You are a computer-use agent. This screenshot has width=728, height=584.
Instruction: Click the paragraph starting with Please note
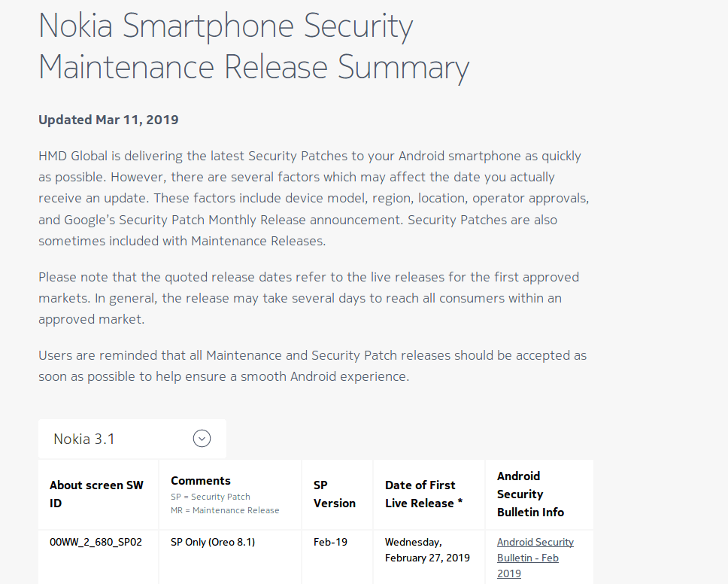(x=309, y=298)
